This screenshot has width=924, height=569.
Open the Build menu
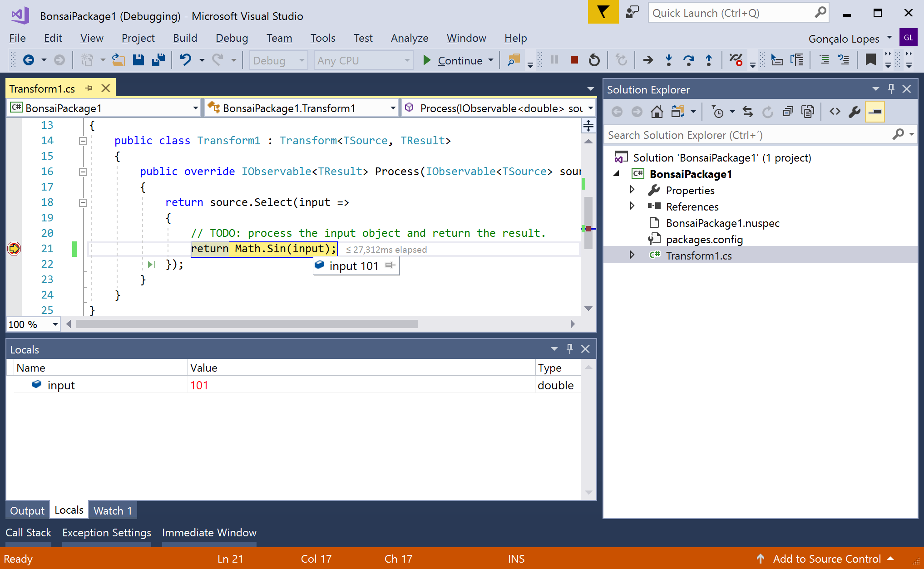[185, 38]
